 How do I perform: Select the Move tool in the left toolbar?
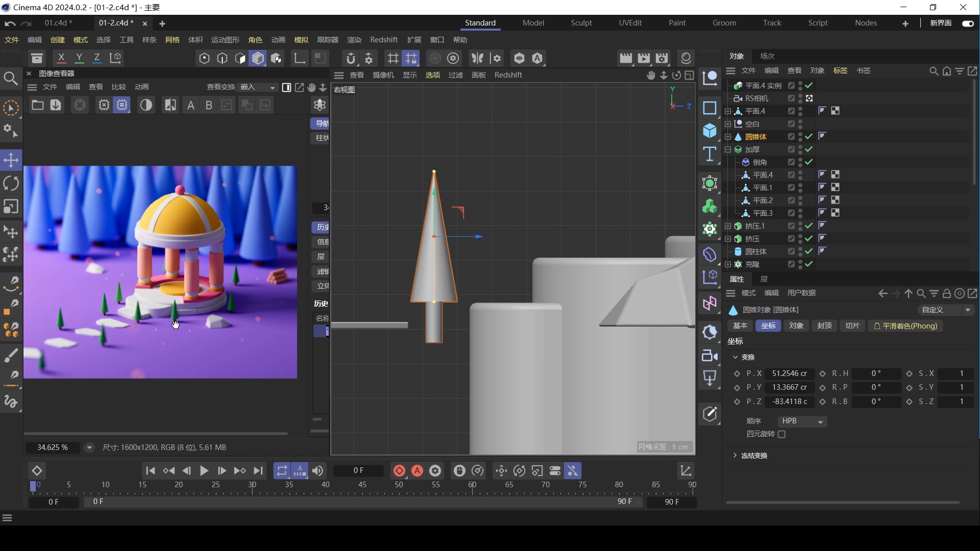[11, 160]
